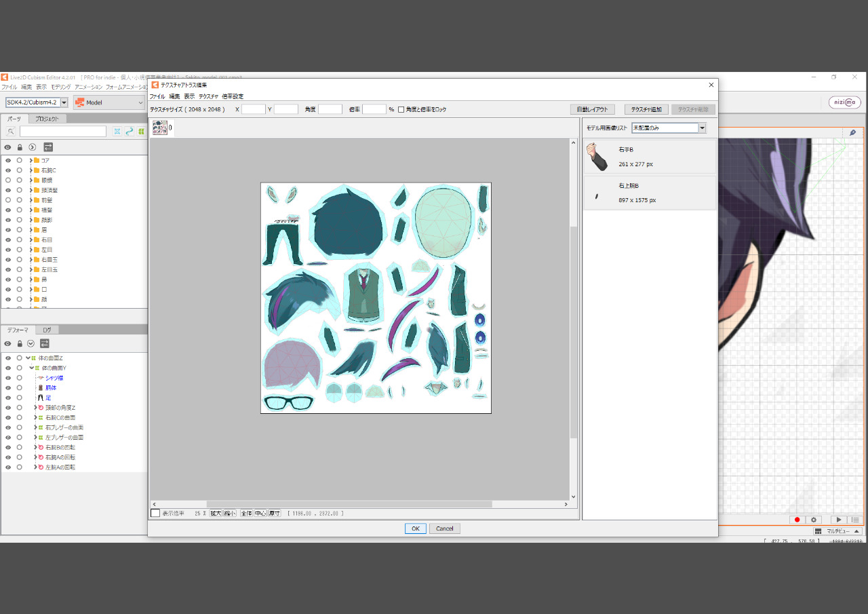This screenshot has width=868, height=614.
Task: Toggle lock circle for 右腕Bの回転
Action: [20, 447]
